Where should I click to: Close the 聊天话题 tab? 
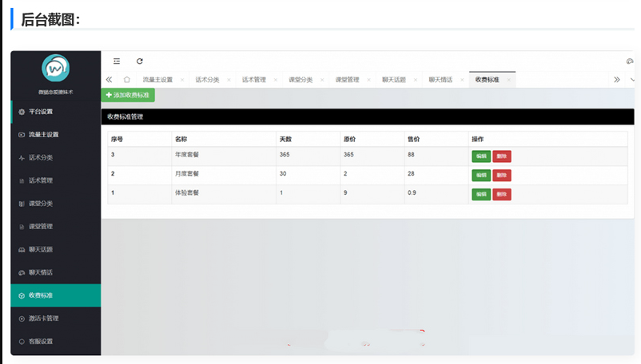point(415,80)
